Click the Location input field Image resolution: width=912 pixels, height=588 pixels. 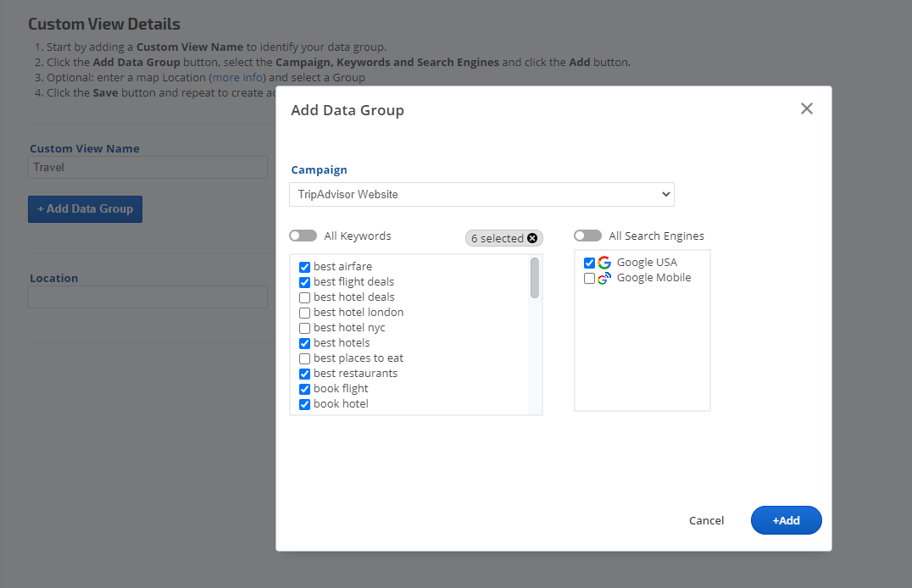tap(147, 297)
